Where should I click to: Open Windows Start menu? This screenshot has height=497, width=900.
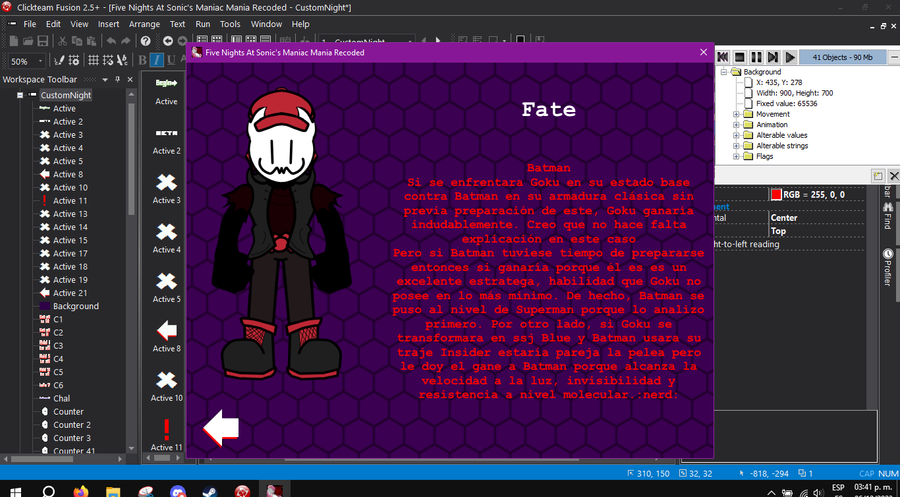pos(15,491)
